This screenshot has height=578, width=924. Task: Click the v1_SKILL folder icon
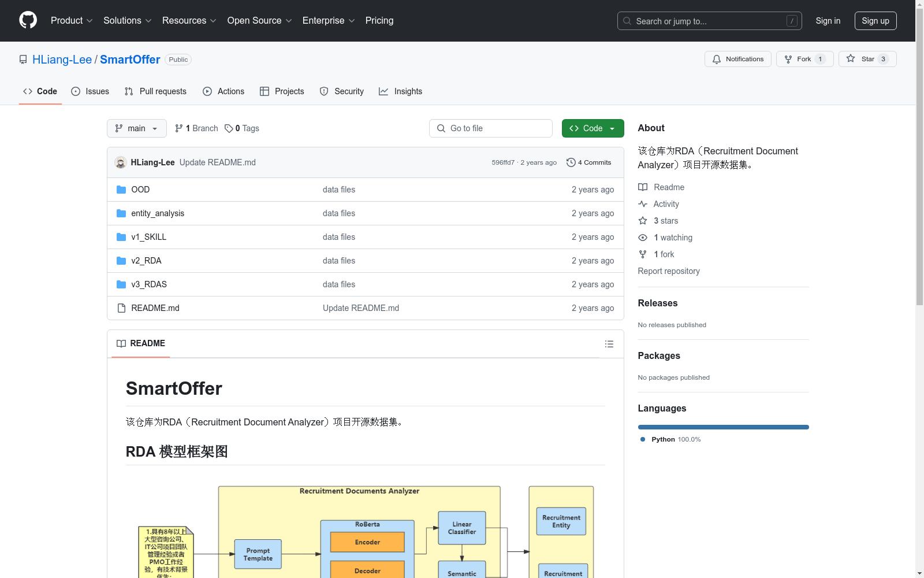[121, 237]
